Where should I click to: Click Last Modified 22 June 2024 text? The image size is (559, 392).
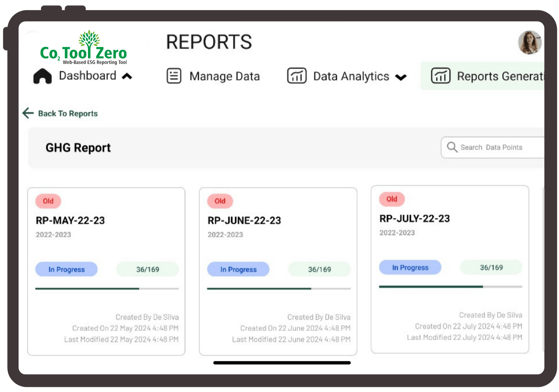point(291,339)
